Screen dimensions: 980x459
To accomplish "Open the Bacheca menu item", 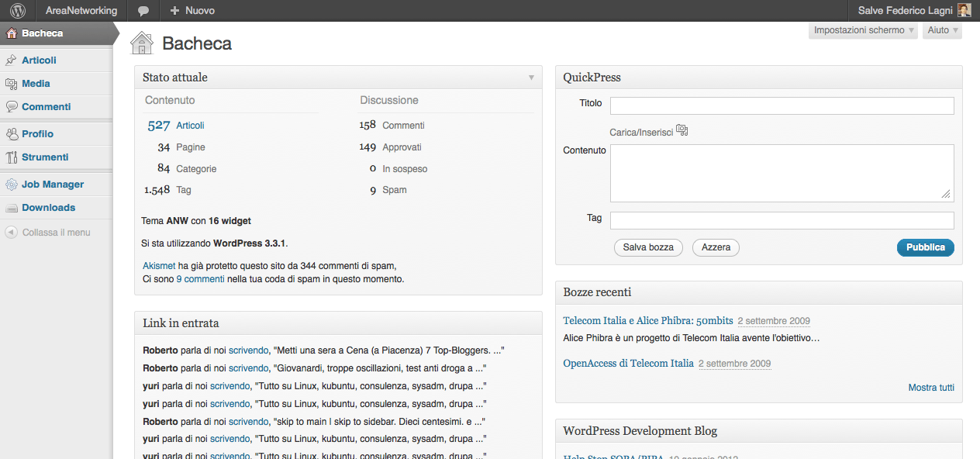I will pyautogui.click(x=57, y=33).
